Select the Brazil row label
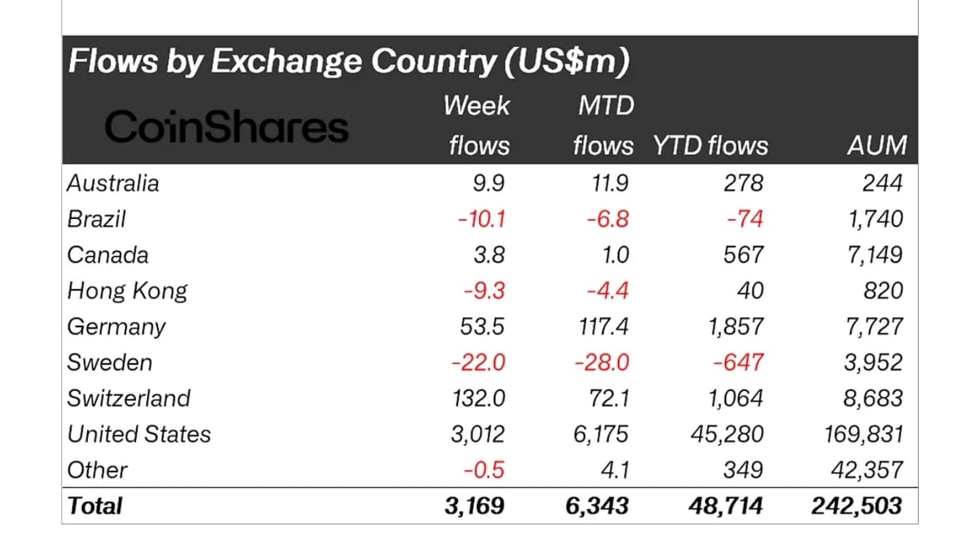This screenshot has height=553, width=980. pos(97,219)
